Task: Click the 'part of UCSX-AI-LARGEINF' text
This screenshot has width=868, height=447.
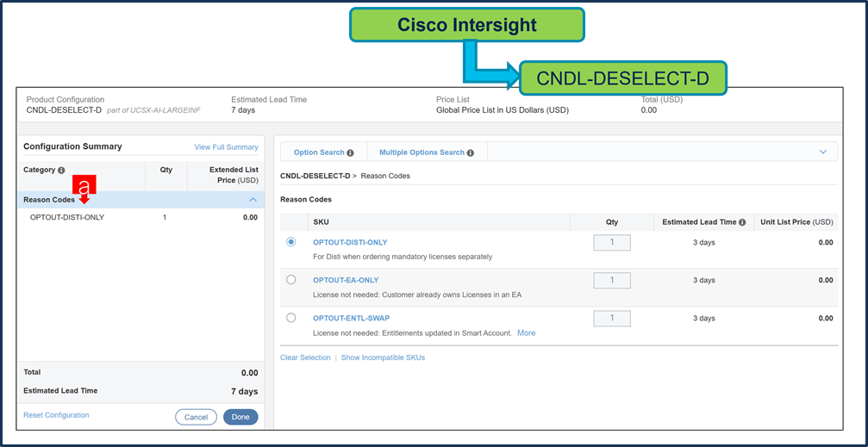Action: click(153, 110)
